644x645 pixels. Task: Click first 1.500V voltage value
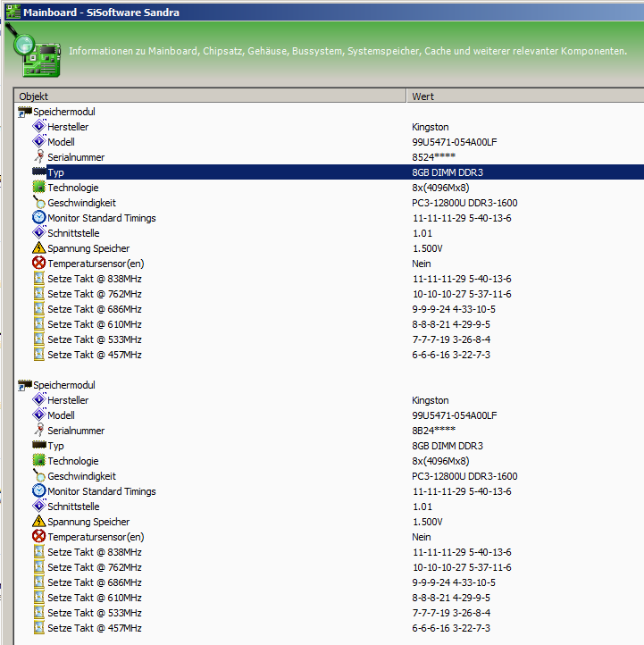pyautogui.click(x=428, y=248)
